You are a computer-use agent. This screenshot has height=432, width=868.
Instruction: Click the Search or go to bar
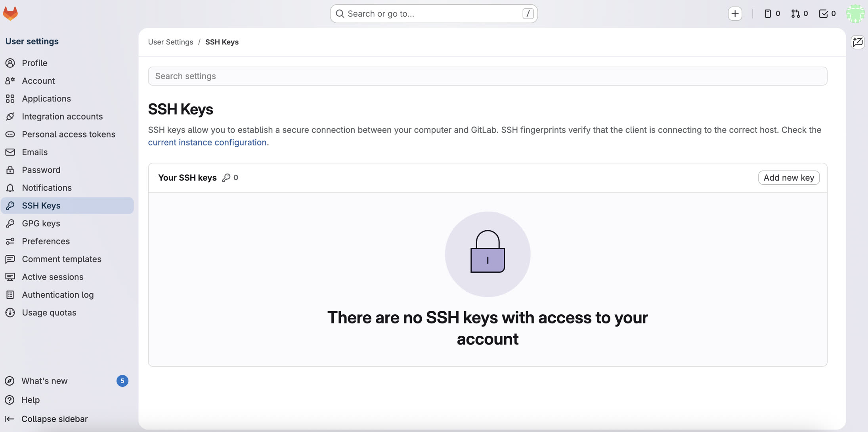tap(433, 13)
